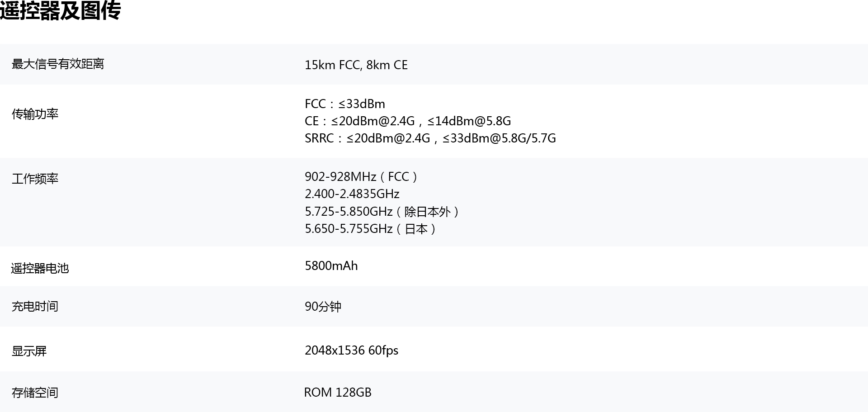Select the 显示屏 row label
This screenshot has width=868, height=412.
(29, 351)
